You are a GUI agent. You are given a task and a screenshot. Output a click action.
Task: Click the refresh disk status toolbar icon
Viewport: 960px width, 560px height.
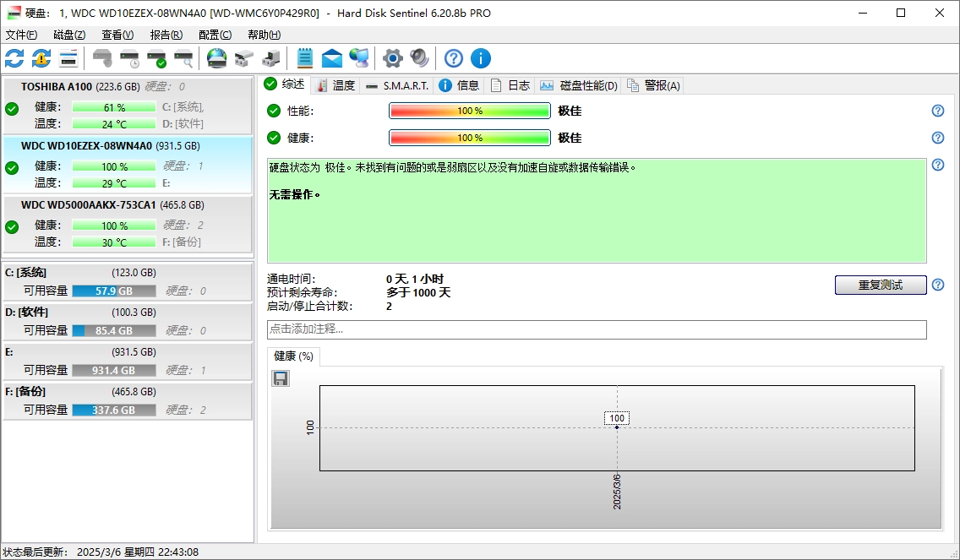coord(14,58)
